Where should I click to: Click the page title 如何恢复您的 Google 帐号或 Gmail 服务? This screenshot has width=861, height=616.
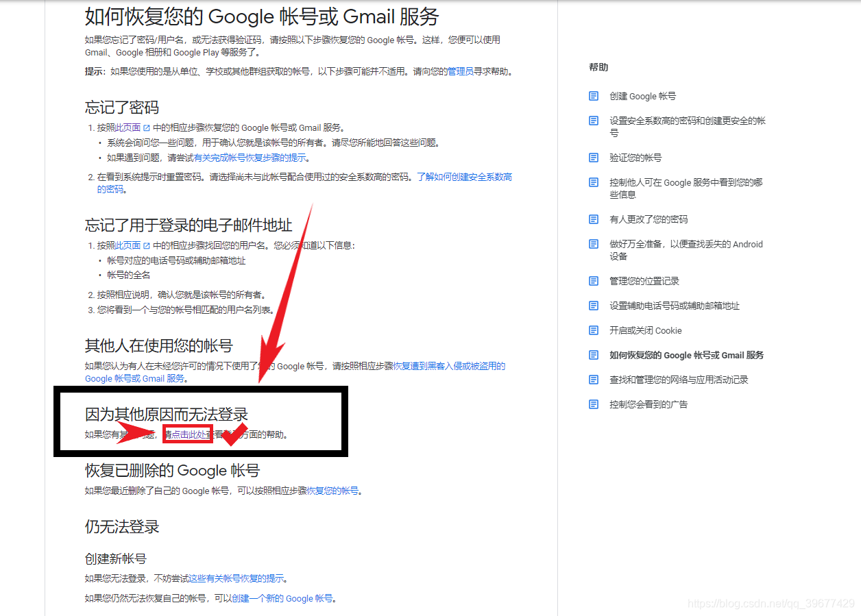[x=262, y=16]
